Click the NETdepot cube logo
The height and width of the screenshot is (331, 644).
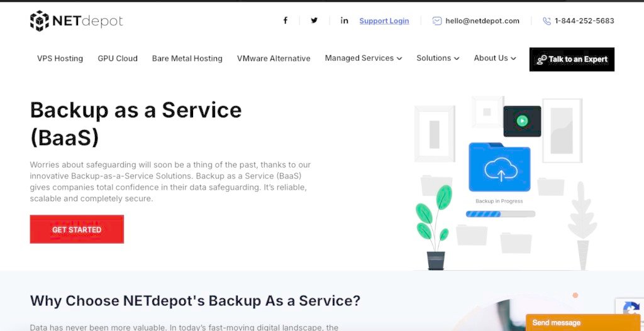click(40, 21)
